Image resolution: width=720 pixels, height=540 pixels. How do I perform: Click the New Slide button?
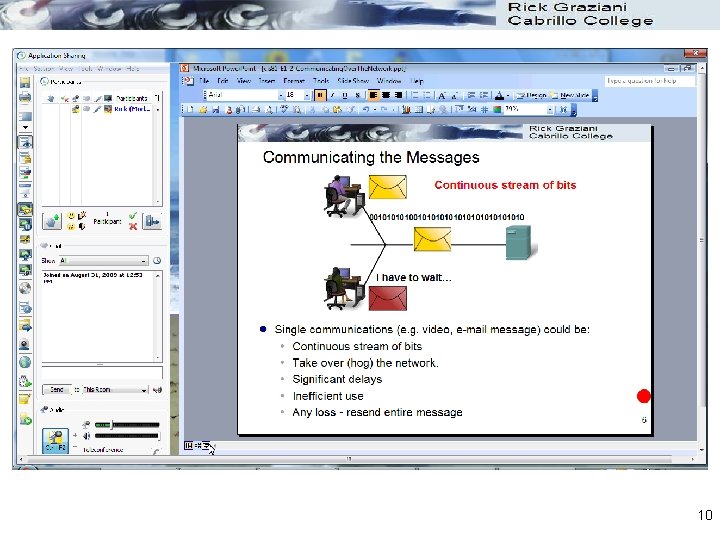click(570, 96)
